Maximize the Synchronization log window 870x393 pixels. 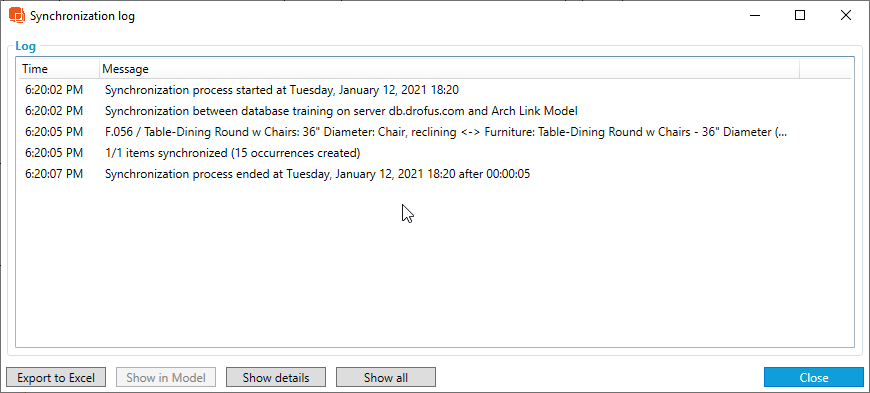[800, 16]
